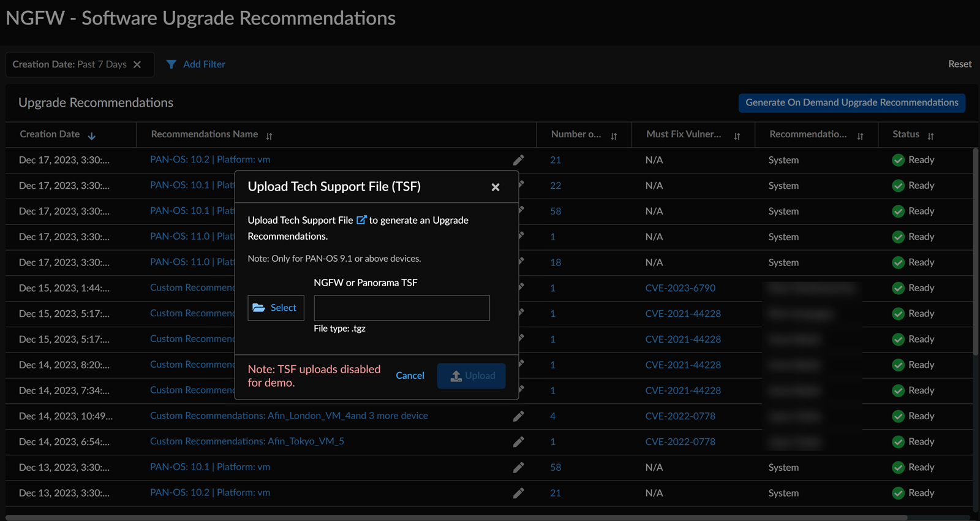980x521 pixels.
Task: Edit Afin_London_VM_4 recommendation name with pencil
Action: 518,416
